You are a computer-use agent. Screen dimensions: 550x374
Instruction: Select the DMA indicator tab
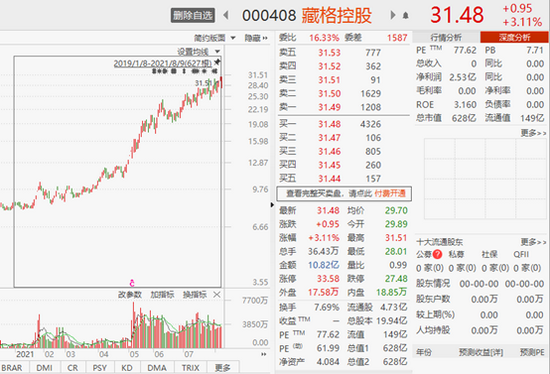pyautogui.click(x=157, y=368)
